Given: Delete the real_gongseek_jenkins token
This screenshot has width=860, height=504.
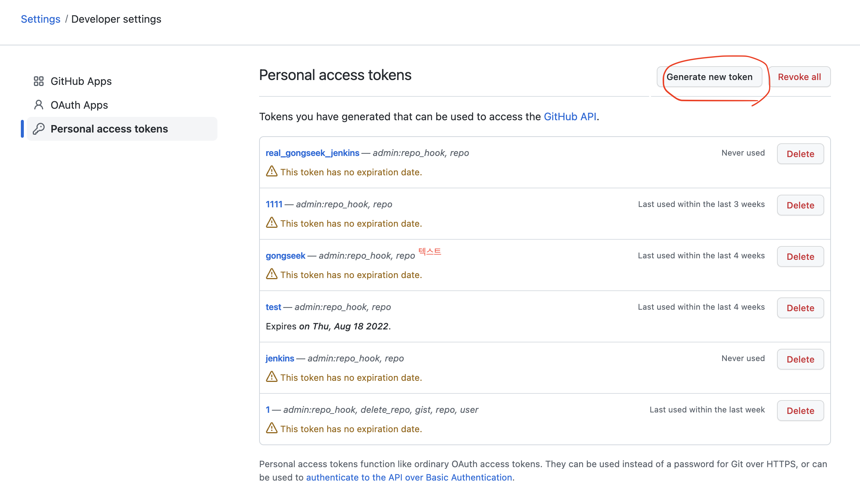Looking at the screenshot, I should point(800,154).
